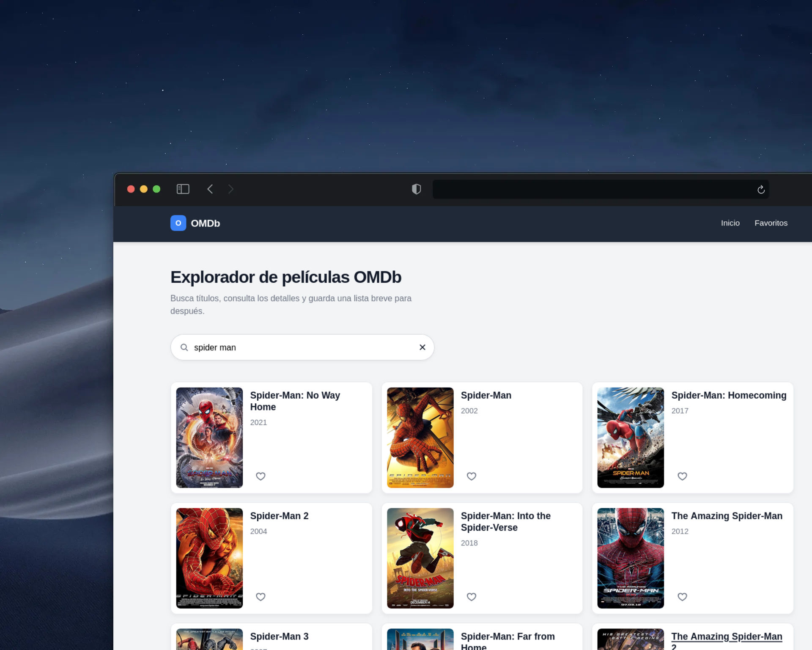Click the browser forward arrow
Screen dimensions: 812x650
230,189
